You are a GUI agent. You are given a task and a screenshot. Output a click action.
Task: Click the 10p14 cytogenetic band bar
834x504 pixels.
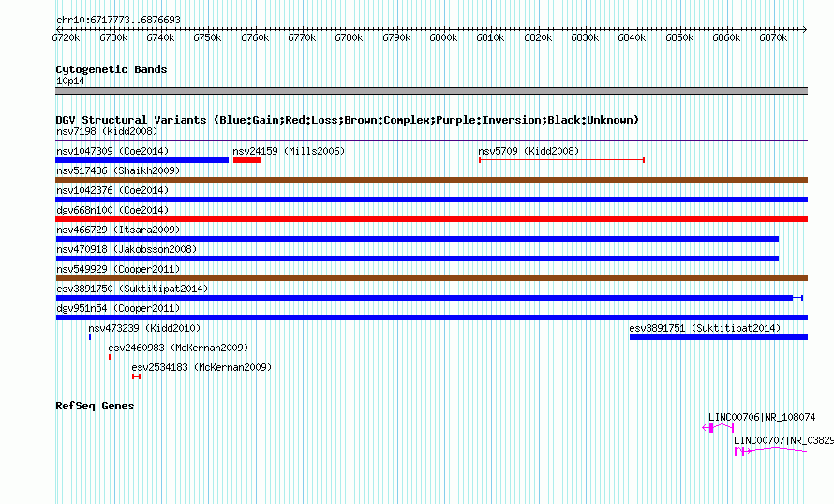[x=431, y=91]
